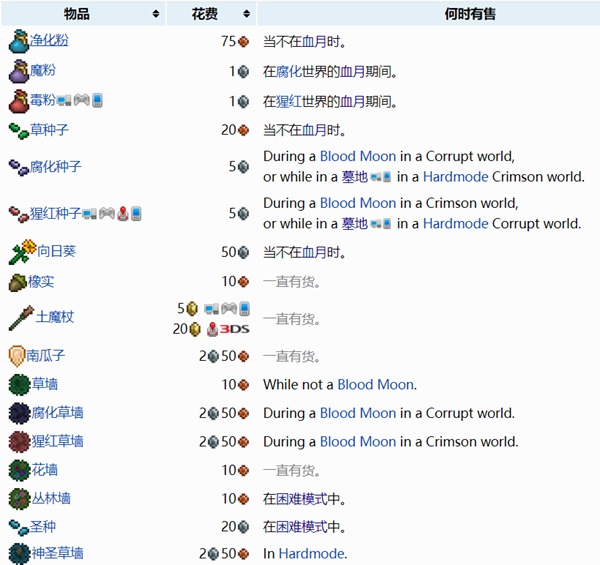Screen dimensions: 600x565
Task: Click the 花费 column header
Action: click(212, 14)
